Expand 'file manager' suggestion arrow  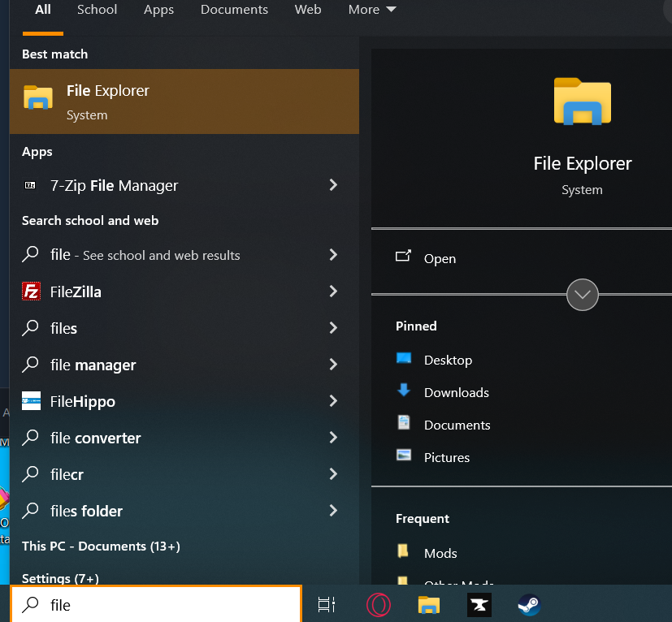click(333, 365)
